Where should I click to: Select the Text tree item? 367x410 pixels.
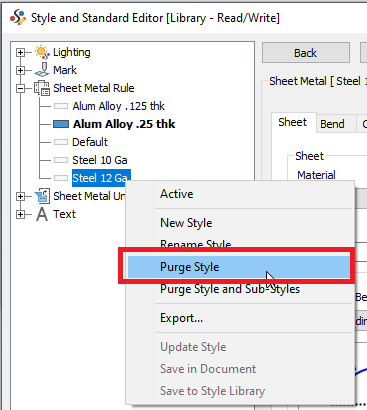point(65,214)
